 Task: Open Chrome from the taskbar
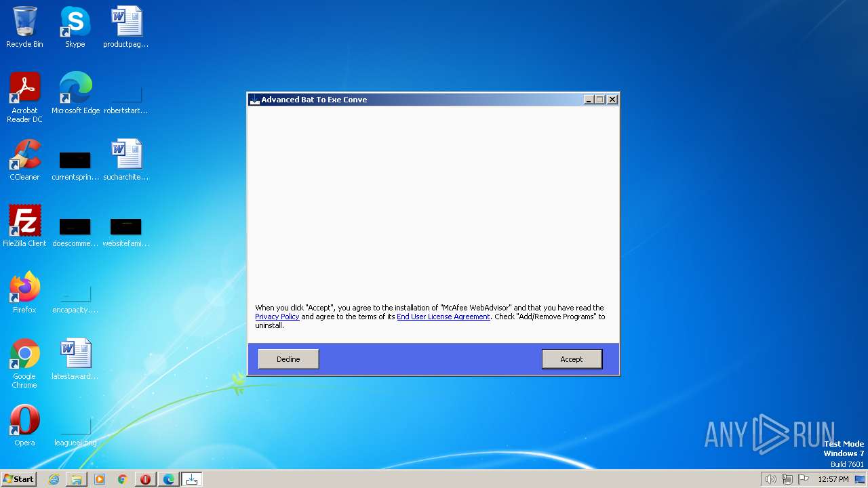pyautogui.click(x=123, y=479)
